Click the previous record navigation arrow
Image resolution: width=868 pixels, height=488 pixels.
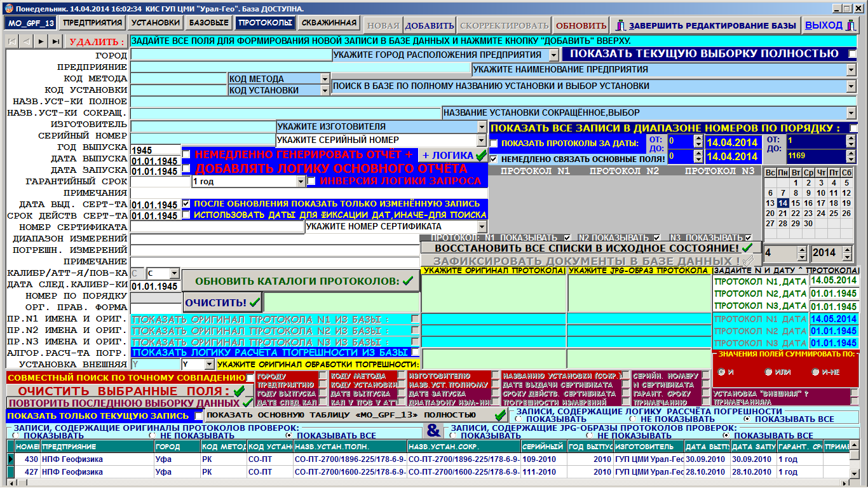pos(27,41)
